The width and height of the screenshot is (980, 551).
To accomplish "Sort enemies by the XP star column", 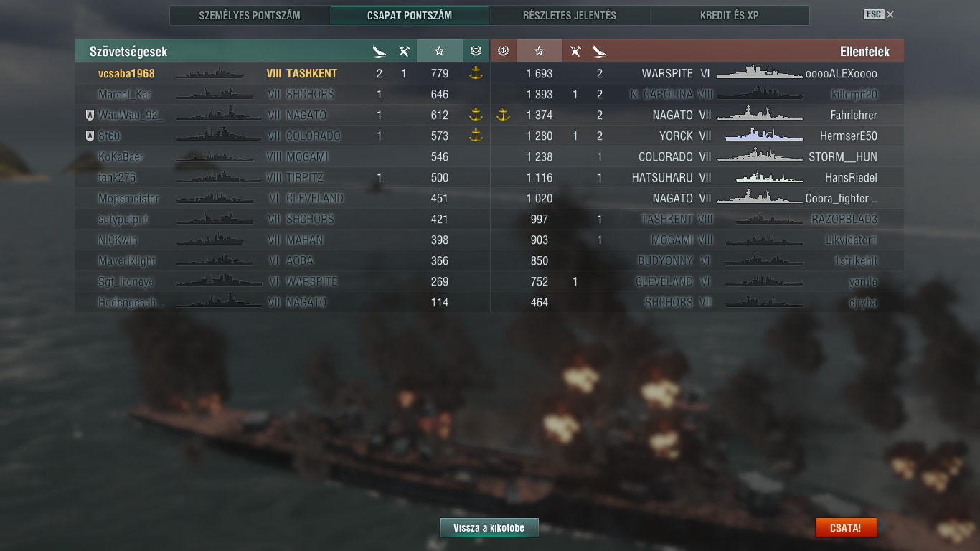I will [x=540, y=51].
